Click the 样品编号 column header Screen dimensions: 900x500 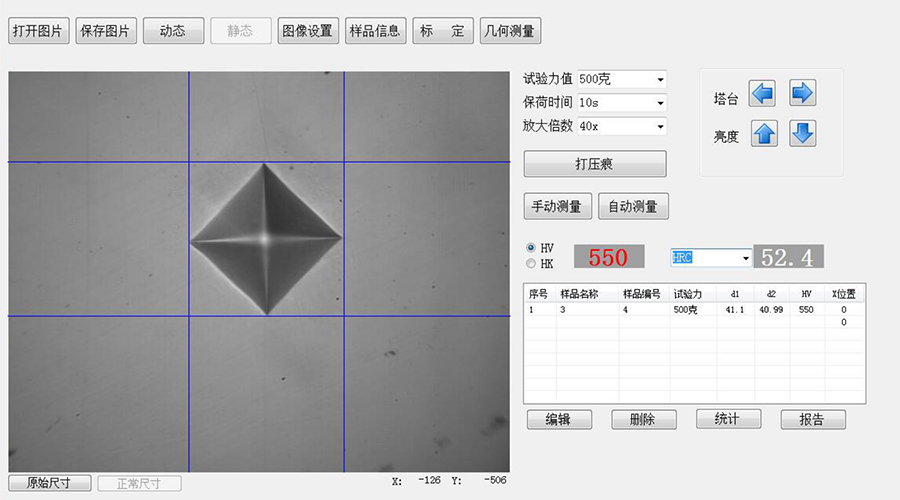pos(644,294)
